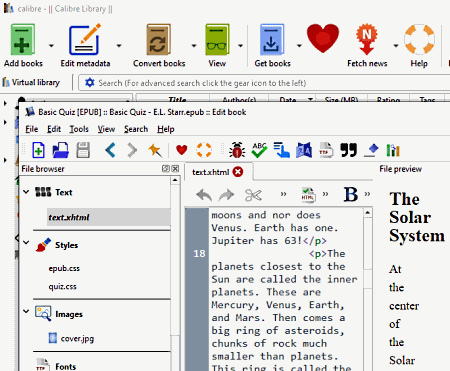Collapse the Styles section
The height and width of the screenshot is (371, 450).
pos(26,243)
